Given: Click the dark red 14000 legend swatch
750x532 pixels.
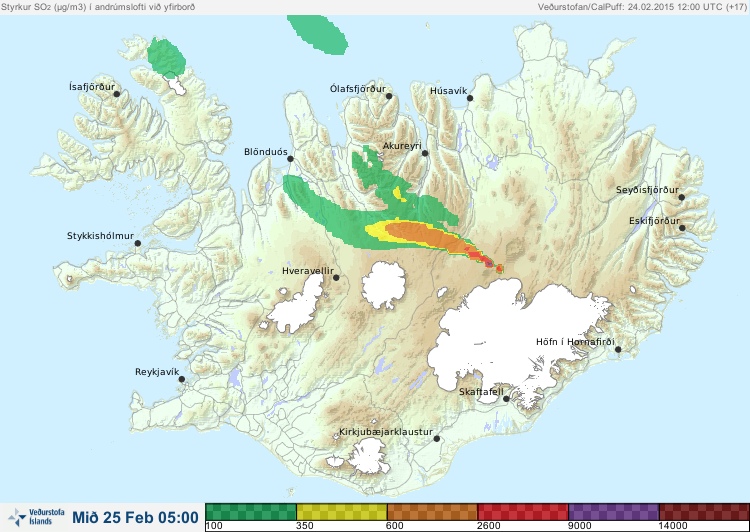Looking at the screenshot, I should (x=704, y=512).
